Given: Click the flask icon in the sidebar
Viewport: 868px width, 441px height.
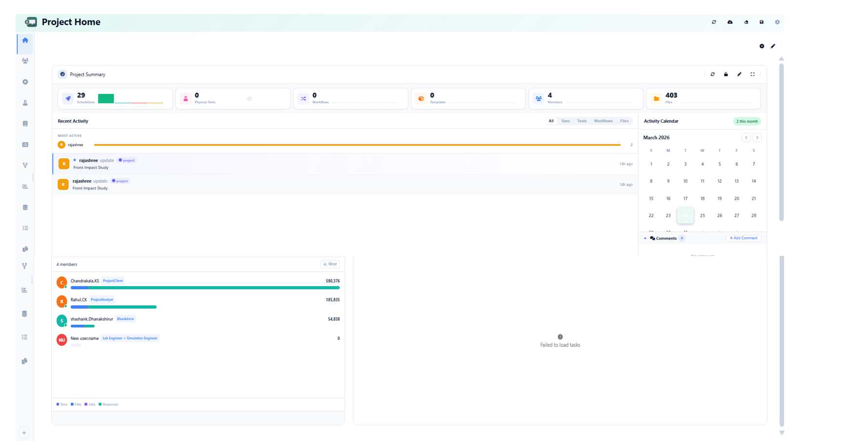Looking at the screenshot, I should 25,103.
